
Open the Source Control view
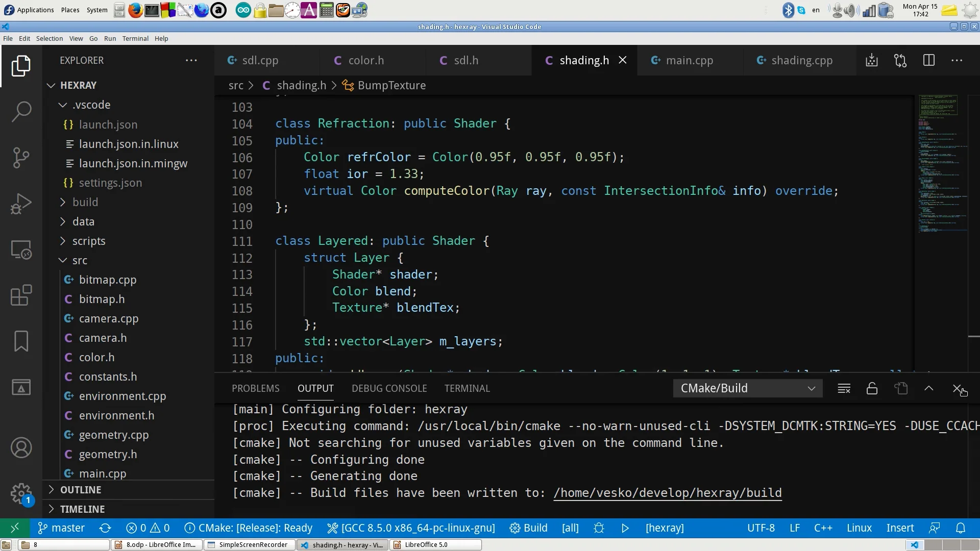tap(21, 157)
